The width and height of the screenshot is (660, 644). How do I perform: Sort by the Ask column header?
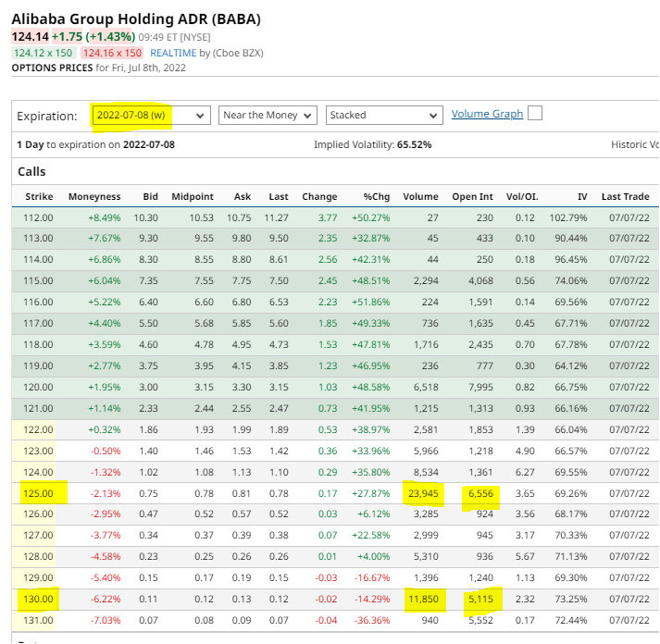[243, 196]
